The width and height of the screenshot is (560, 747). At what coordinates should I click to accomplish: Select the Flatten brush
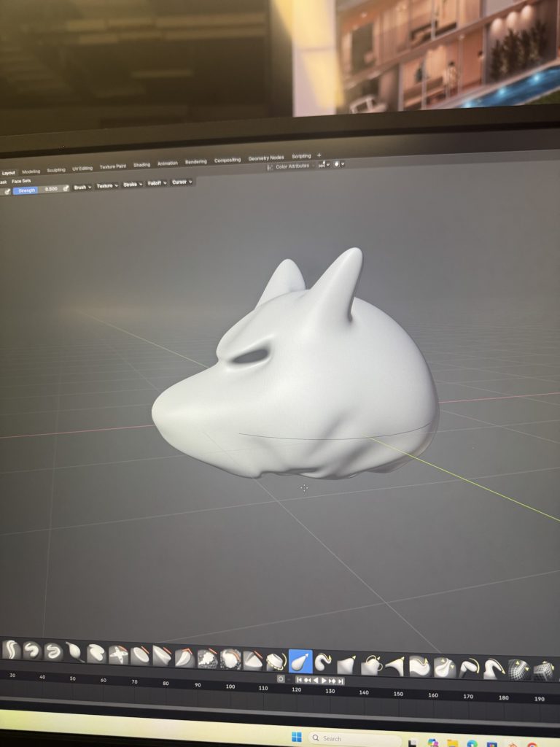pos(230,659)
